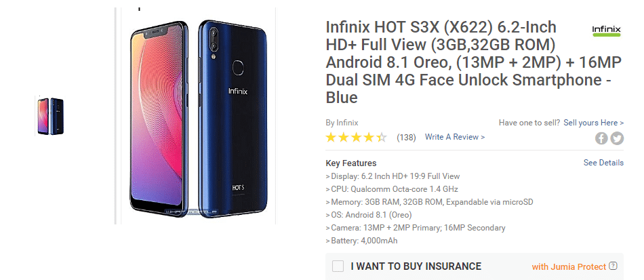
Task: Click Jumia Protect help question icon
Action: [613, 266]
